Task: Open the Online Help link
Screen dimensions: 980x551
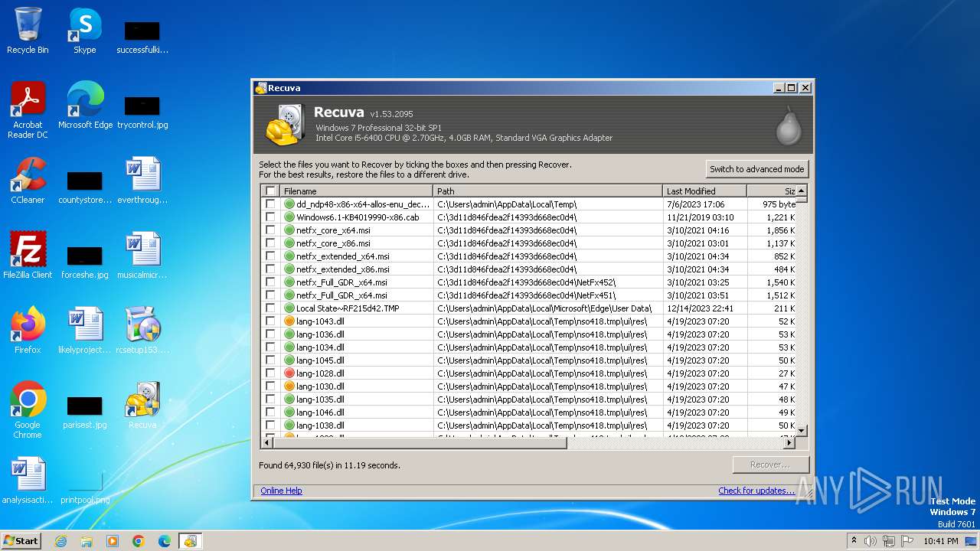Action: pos(281,491)
